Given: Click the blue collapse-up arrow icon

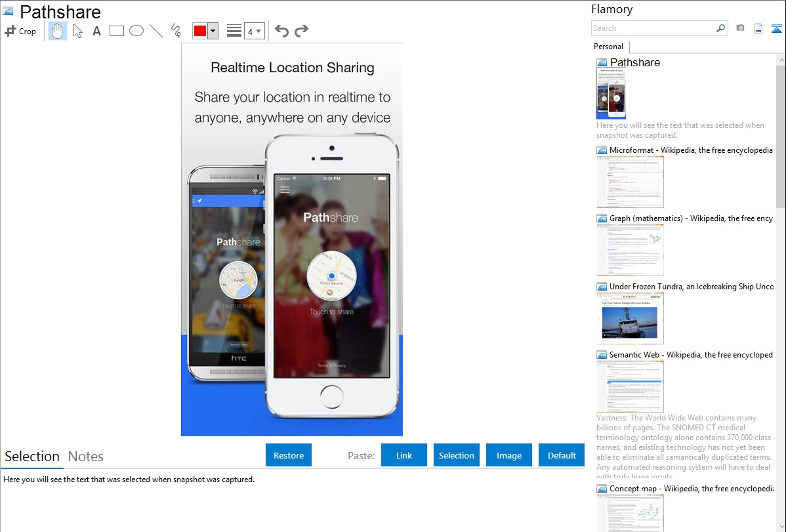Looking at the screenshot, I should [x=776, y=28].
